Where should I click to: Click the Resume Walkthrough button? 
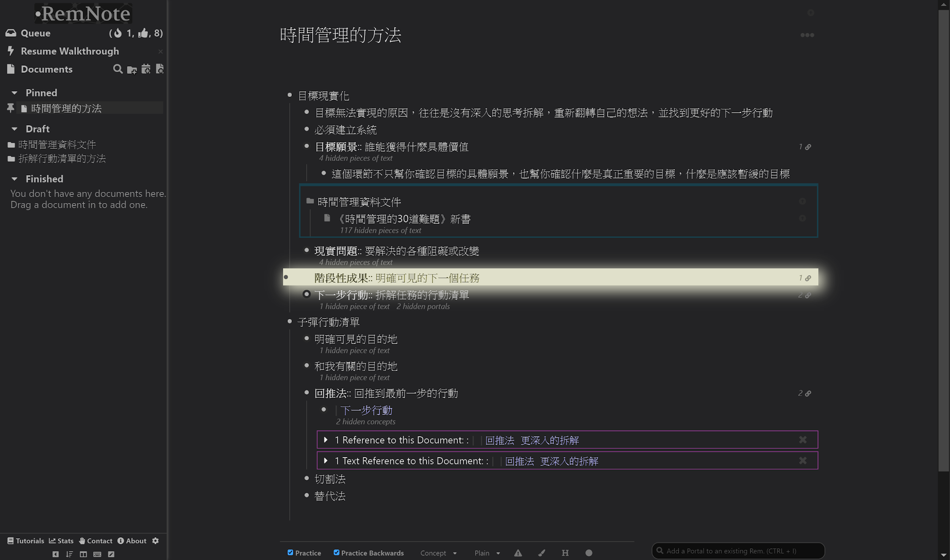coord(70,51)
